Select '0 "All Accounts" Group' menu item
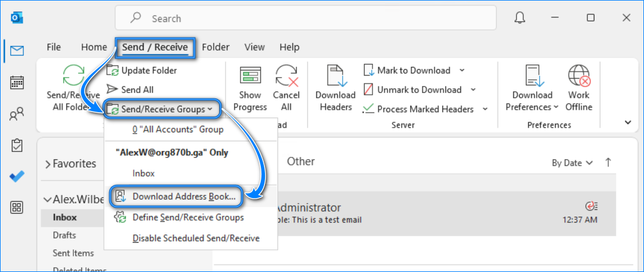This screenshot has height=272, width=644. [x=191, y=129]
